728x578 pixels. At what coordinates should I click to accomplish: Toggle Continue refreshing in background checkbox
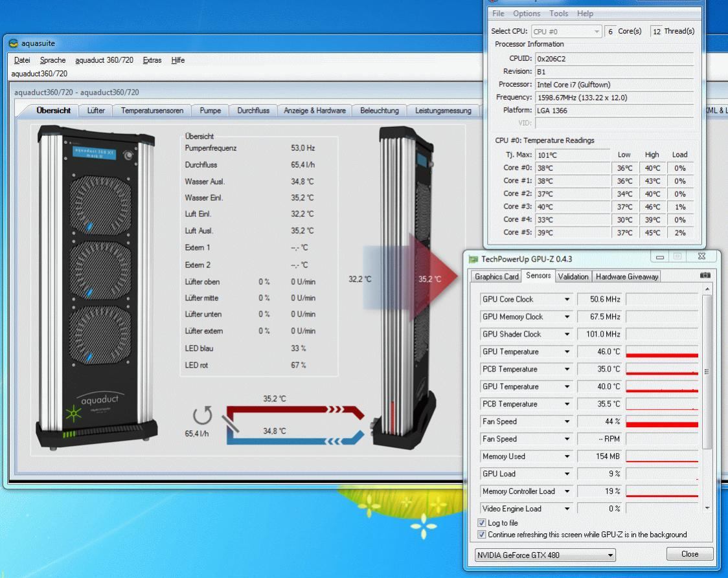coord(481,535)
